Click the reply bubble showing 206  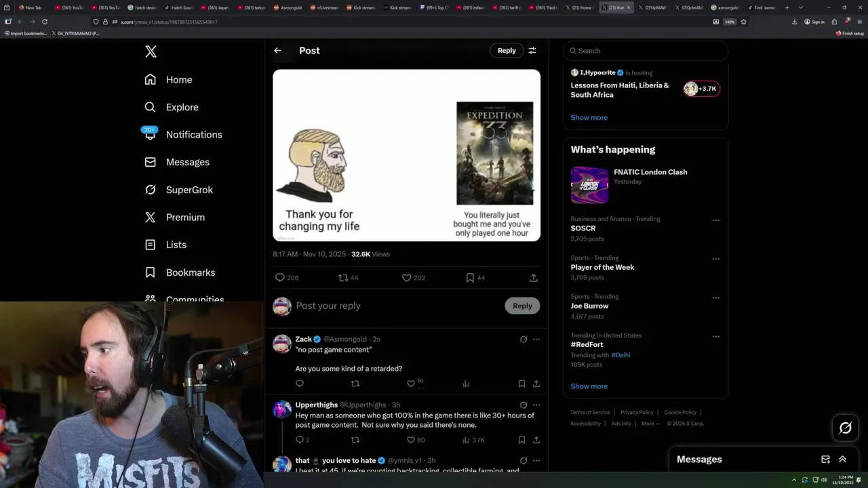pyautogui.click(x=287, y=278)
